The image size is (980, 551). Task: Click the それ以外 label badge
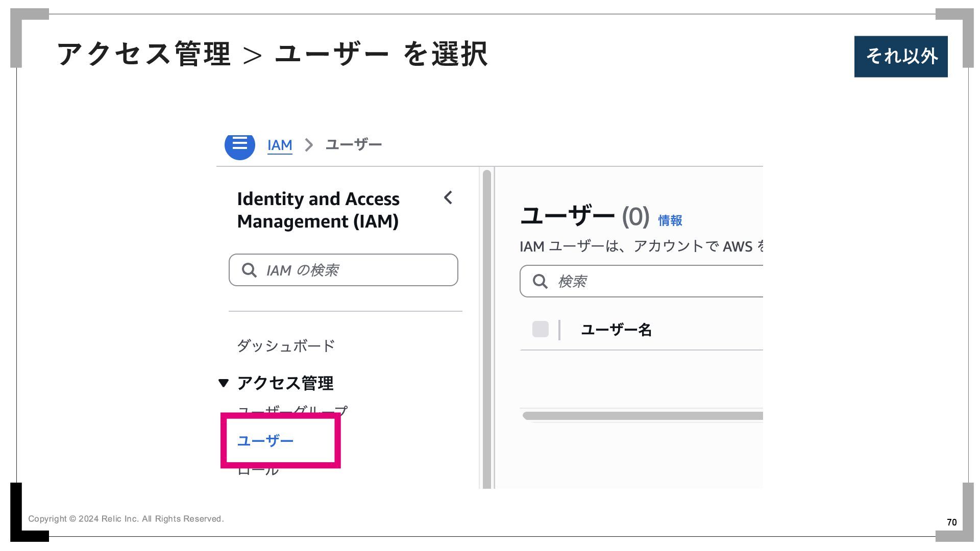pos(901,57)
